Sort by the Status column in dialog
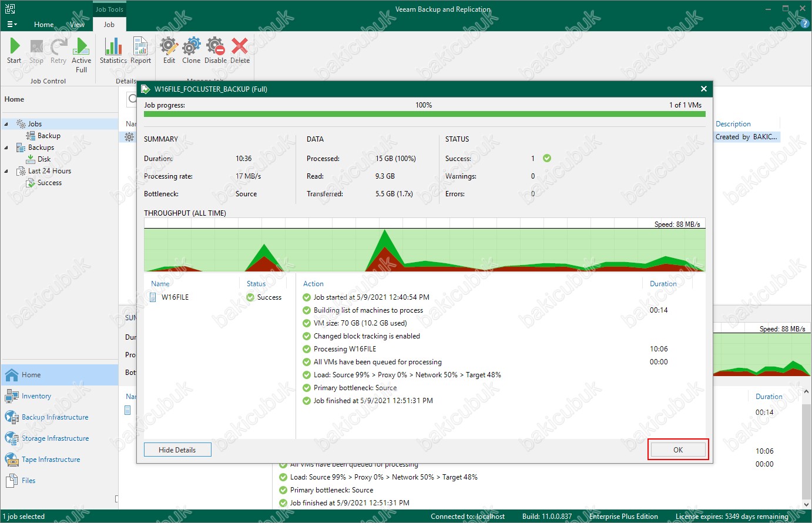This screenshot has height=523, width=812. point(256,284)
